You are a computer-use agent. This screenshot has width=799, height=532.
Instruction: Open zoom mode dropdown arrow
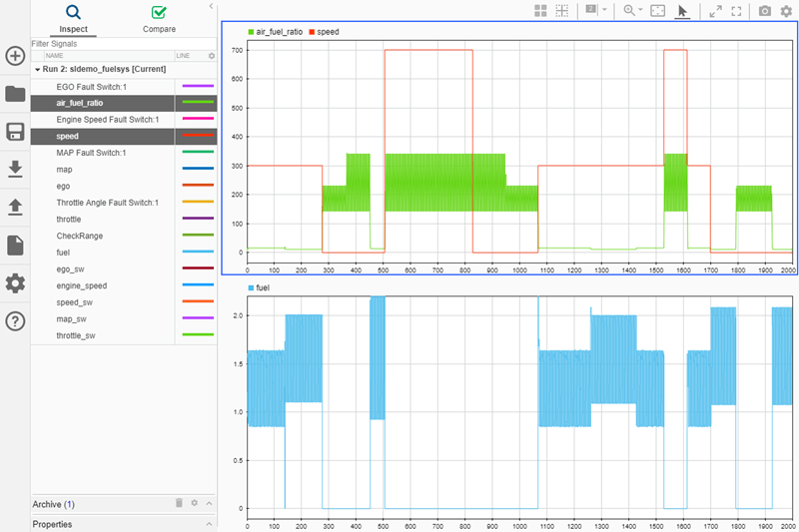click(640, 9)
